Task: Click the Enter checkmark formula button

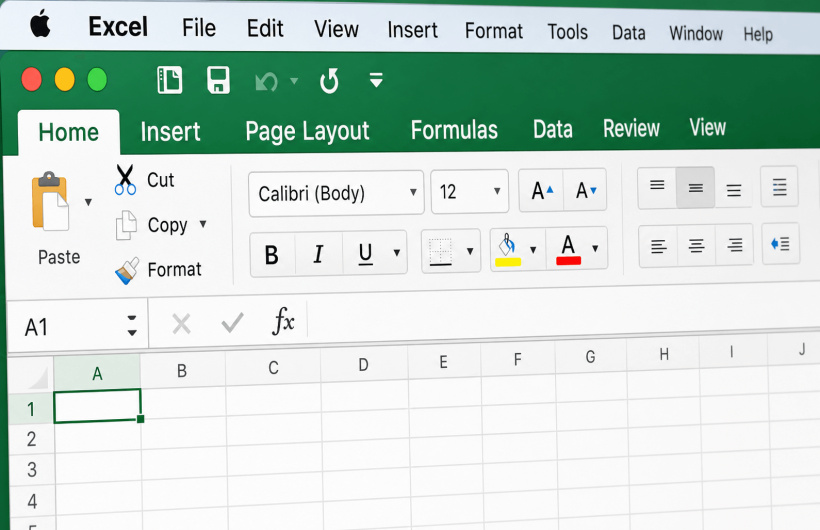Action: coord(232,323)
